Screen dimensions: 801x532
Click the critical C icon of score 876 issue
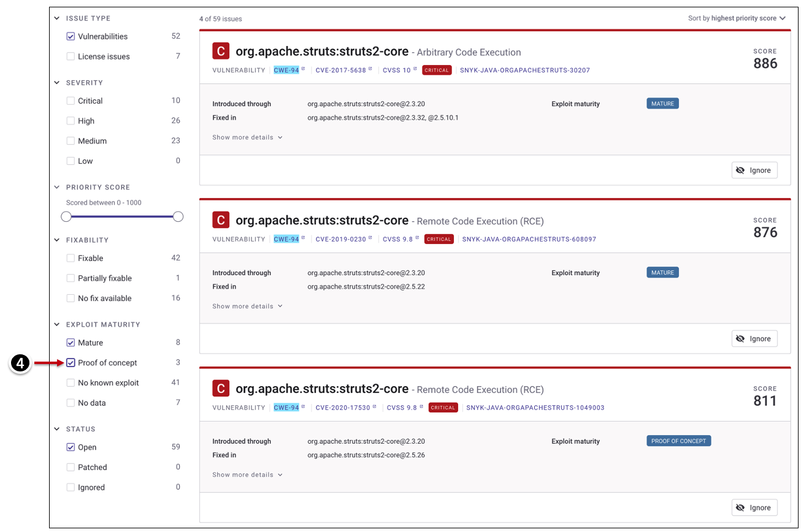point(221,220)
